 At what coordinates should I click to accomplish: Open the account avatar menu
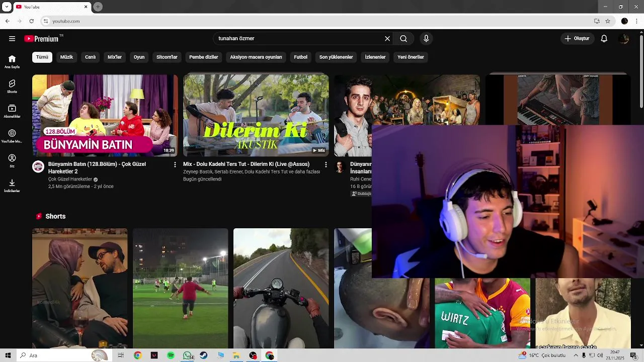click(x=624, y=39)
